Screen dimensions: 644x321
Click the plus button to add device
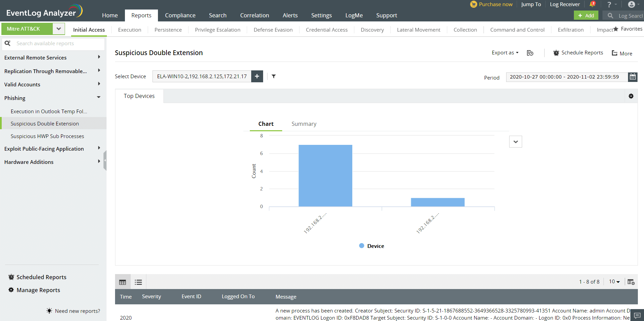pyautogui.click(x=257, y=76)
